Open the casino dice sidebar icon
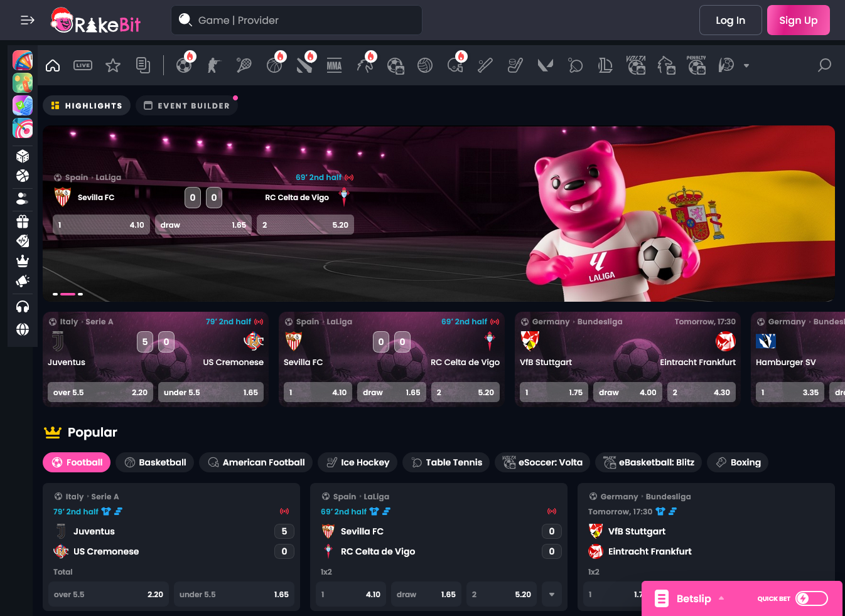 [x=23, y=156]
